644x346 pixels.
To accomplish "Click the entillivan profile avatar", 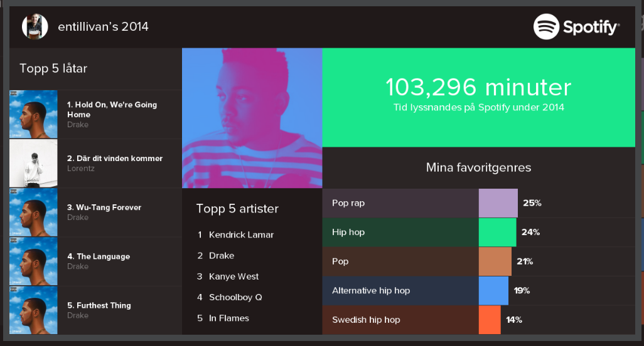I will click(x=35, y=27).
